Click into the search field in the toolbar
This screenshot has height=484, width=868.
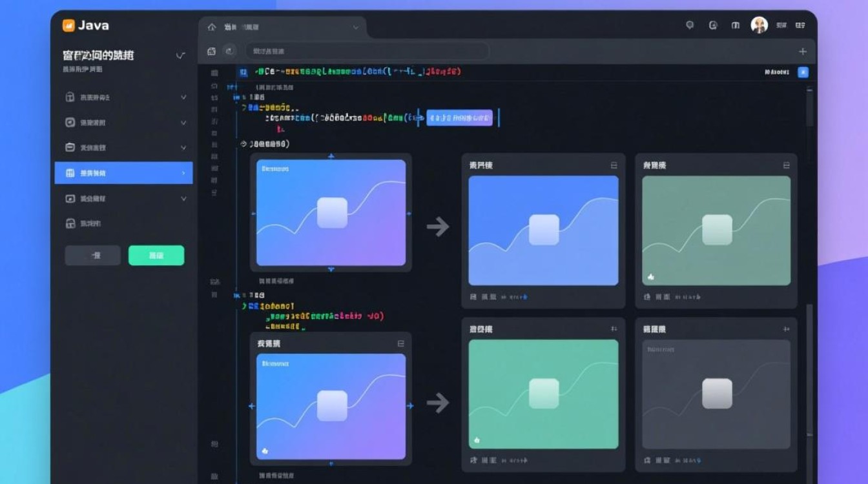[x=366, y=51]
